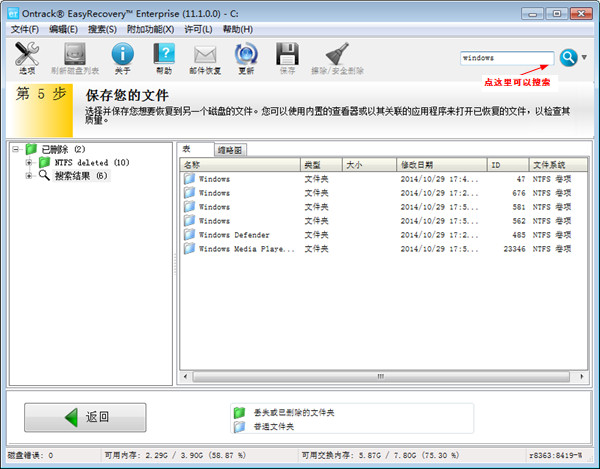Minimize the EasyRecovery window

(532, 14)
